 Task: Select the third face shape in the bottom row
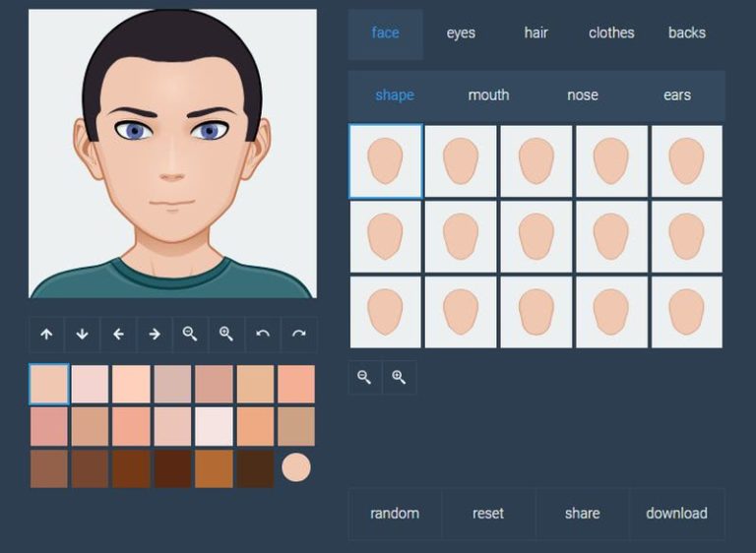pyautogui.click(x=536, y=313)
